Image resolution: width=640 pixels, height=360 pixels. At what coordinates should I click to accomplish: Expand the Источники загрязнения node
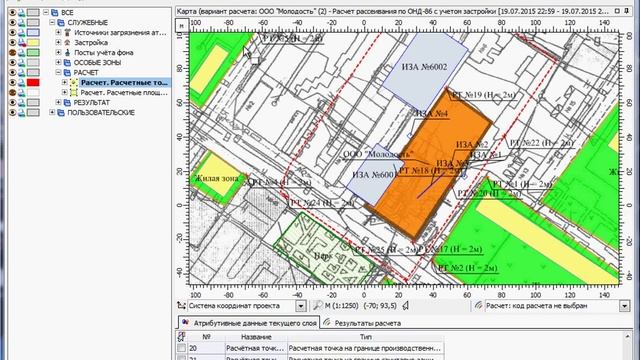[x=58, y=33]
